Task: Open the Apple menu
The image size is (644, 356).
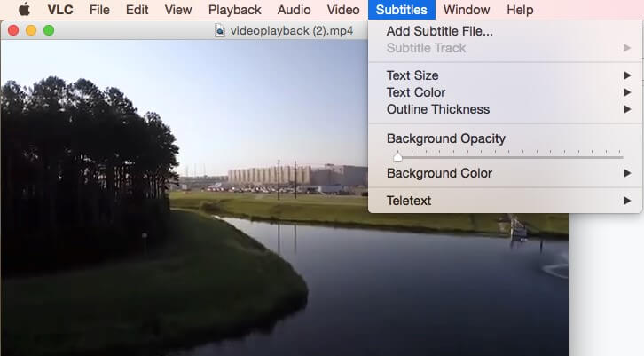Action: click(24, 10)
